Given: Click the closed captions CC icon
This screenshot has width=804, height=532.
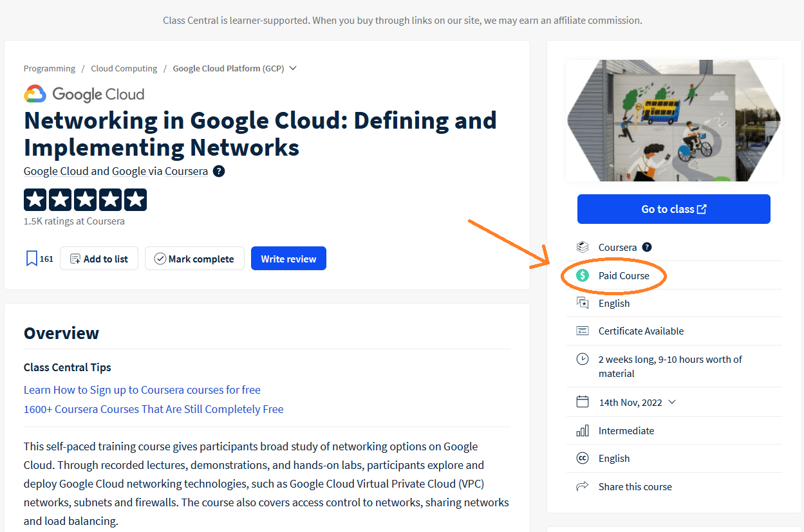Looking at the screenshot, I should point(583,458).
